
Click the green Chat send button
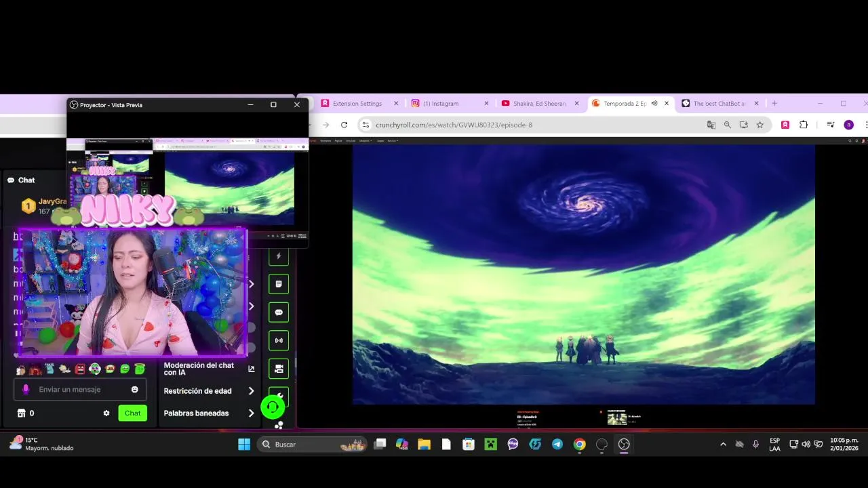(133, 413)
